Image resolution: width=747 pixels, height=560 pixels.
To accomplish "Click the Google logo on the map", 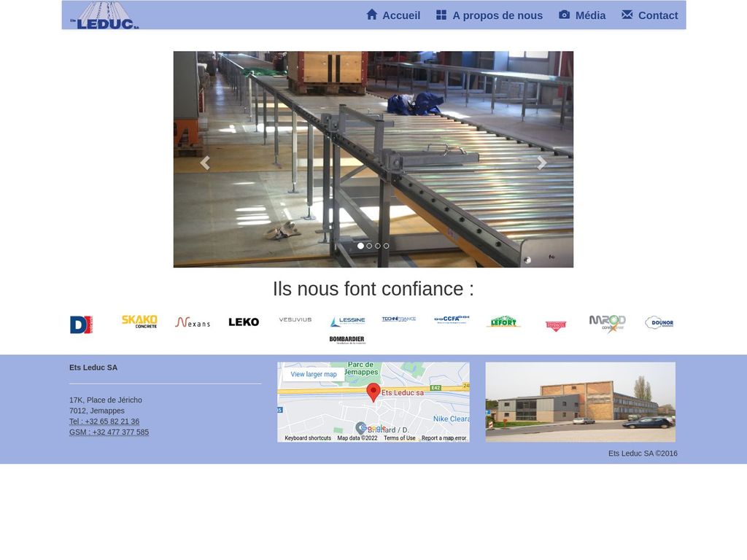I will (373, 428).
